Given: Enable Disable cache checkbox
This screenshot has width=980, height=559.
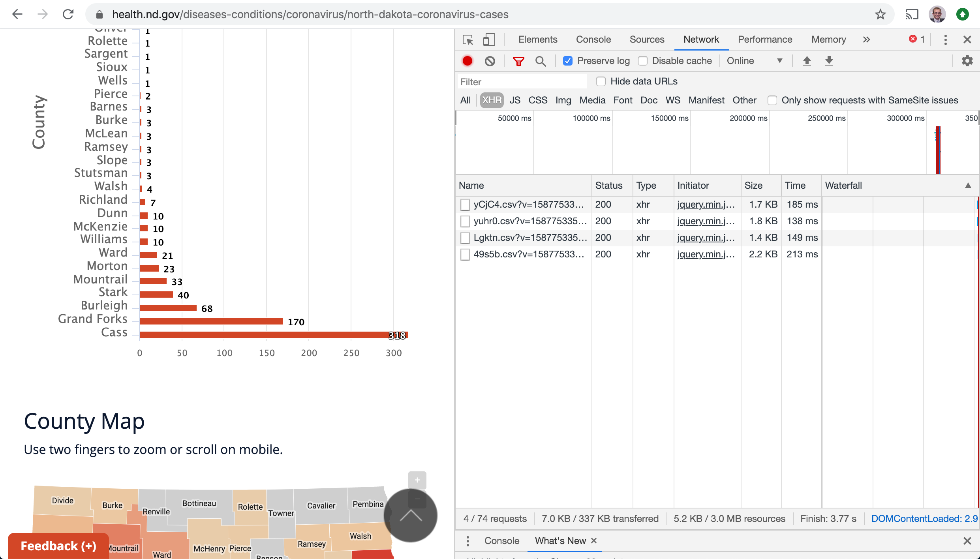Looking at the screenshot, I should (x=643, y=61).
